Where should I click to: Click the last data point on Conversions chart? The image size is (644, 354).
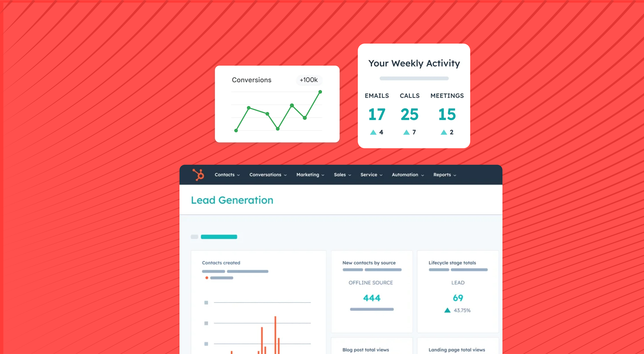(320, 92)
